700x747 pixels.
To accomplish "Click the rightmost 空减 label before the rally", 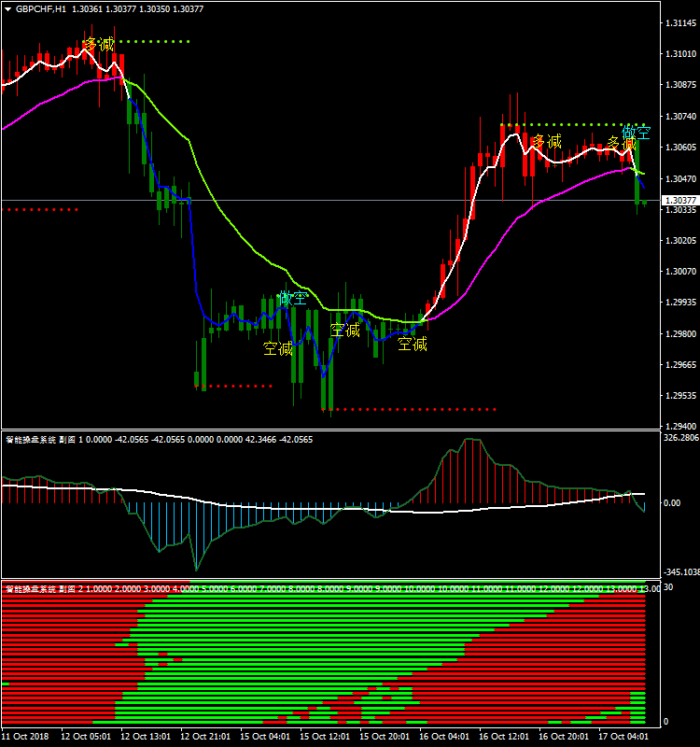I will 413,344.
